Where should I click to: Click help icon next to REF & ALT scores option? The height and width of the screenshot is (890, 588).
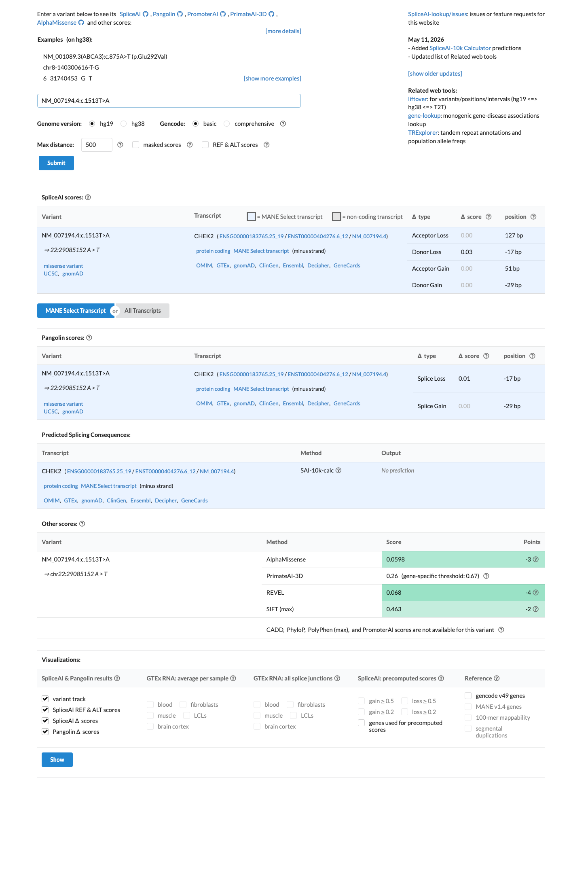267,145
